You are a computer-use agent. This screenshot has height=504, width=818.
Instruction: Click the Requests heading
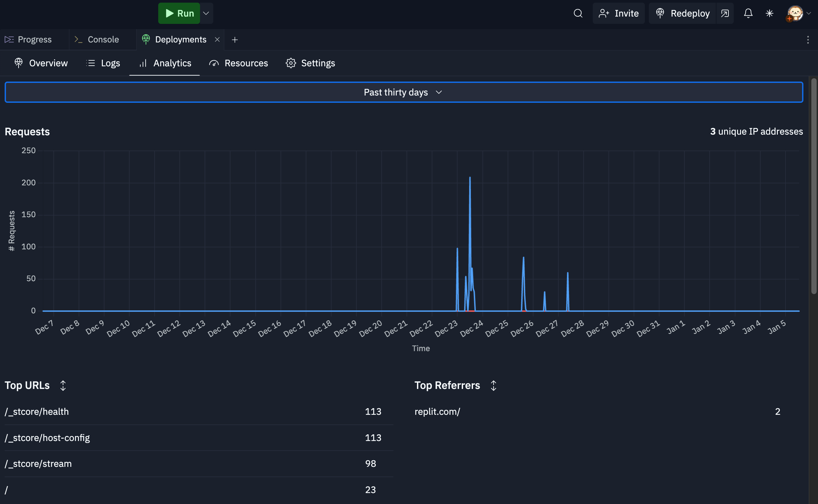click(x=27, y=132)
